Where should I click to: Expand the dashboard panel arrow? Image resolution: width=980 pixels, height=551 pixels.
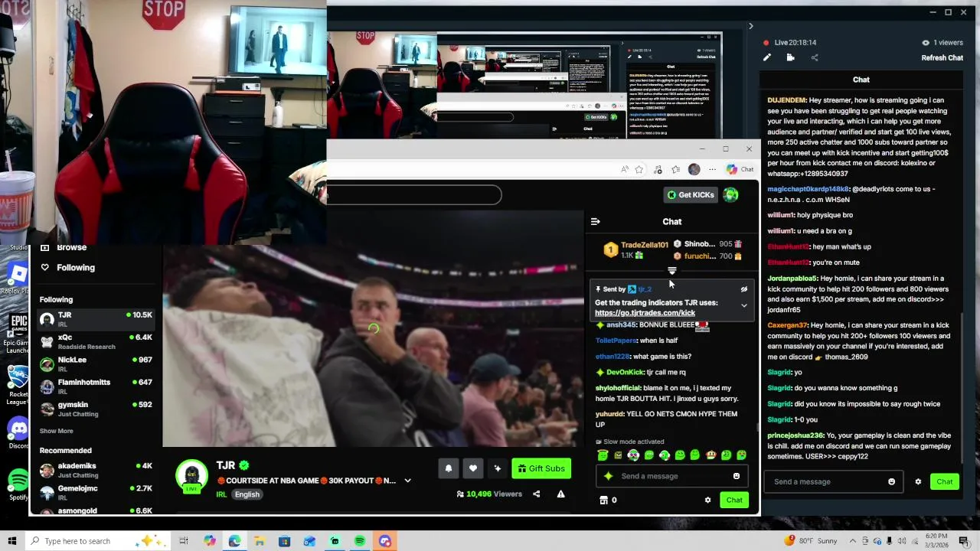click(x=750, y=26)
